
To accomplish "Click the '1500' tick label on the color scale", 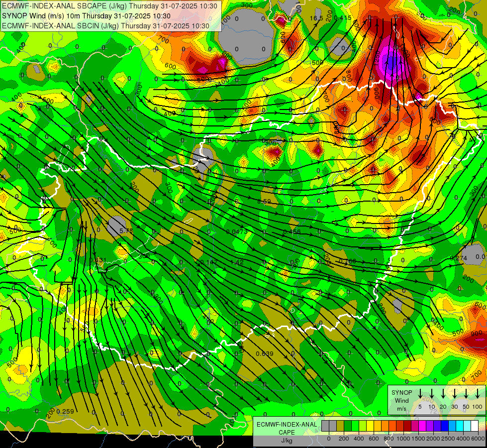I will [x=418, y=439].
